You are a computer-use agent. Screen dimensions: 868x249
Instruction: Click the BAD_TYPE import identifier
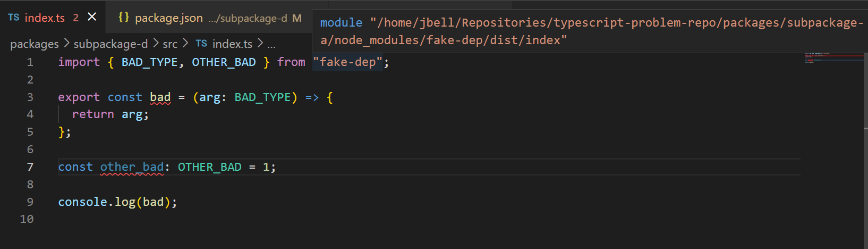pyautogui.click(x=149, y=62)
